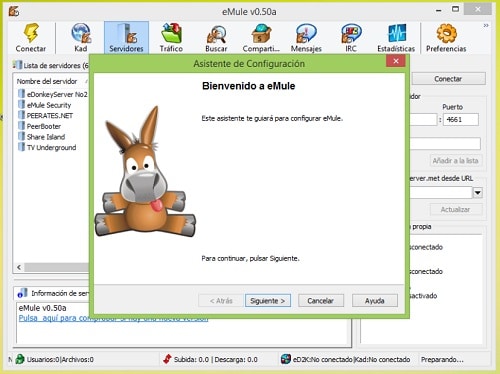Image resolution: width=500 pixels, height=374 pixels.
Task: Click the eMule Security server icon
Action: [22, 105]
